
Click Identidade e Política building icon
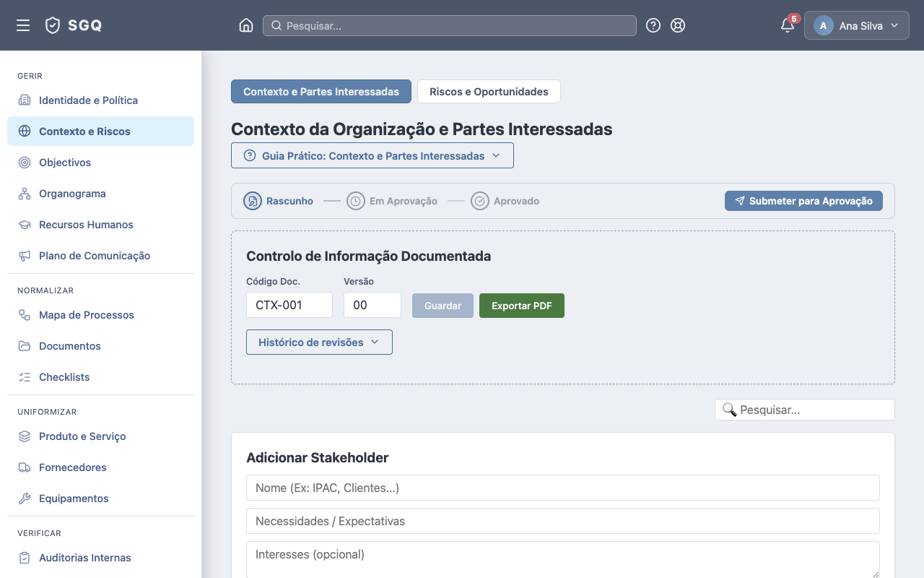pos(25,100)
